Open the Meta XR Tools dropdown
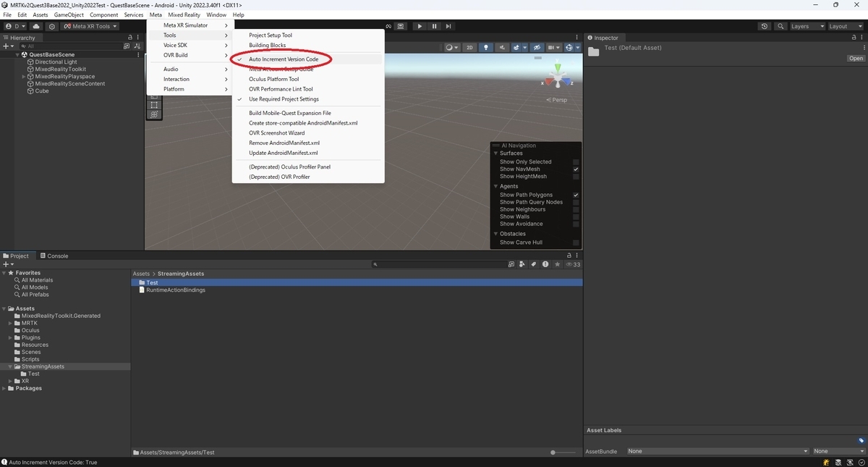 click(90, 26)
